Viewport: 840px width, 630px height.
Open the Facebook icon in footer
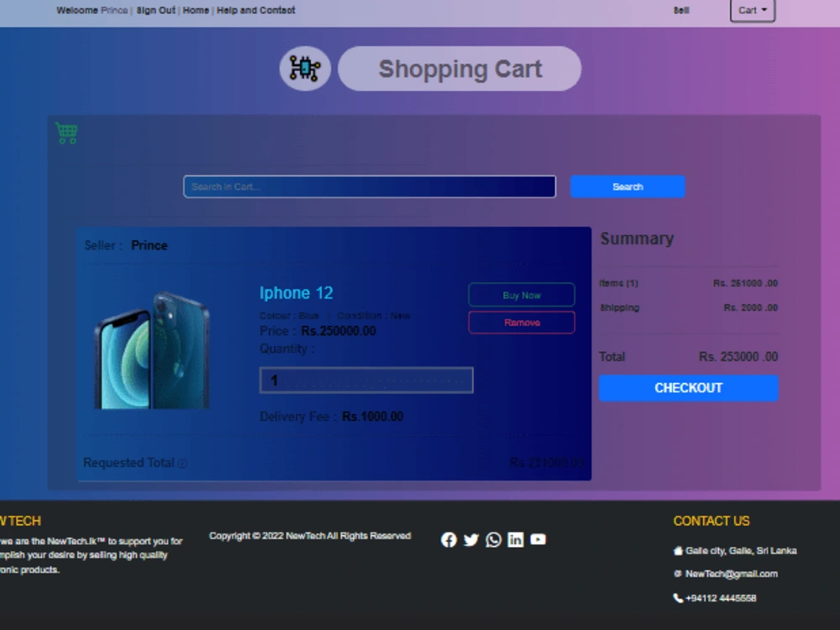[449, 539]
